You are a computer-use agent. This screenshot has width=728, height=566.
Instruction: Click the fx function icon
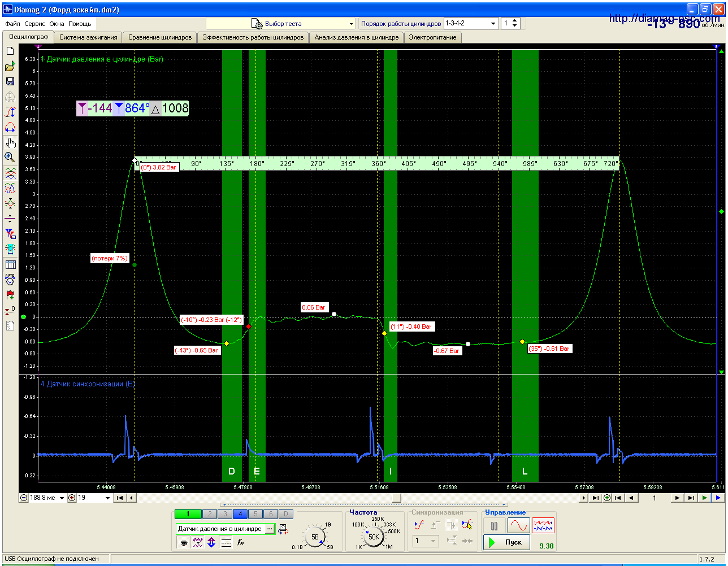240,542
